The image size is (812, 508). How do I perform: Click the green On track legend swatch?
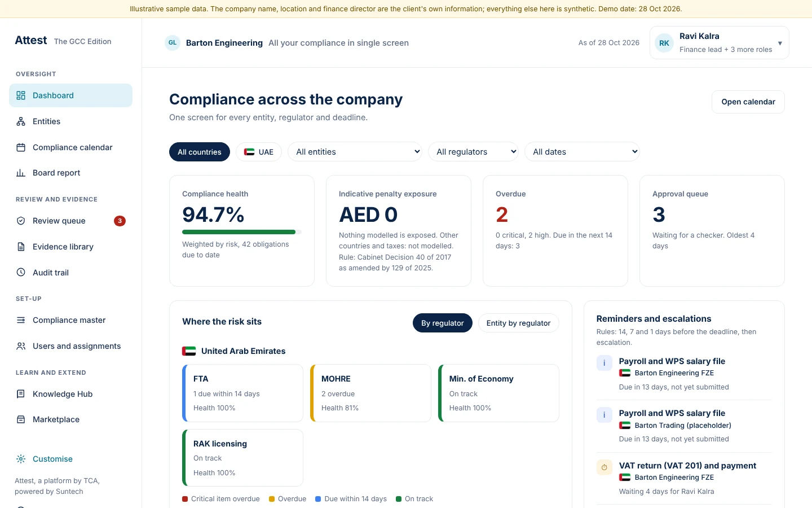tap(399, 499)
